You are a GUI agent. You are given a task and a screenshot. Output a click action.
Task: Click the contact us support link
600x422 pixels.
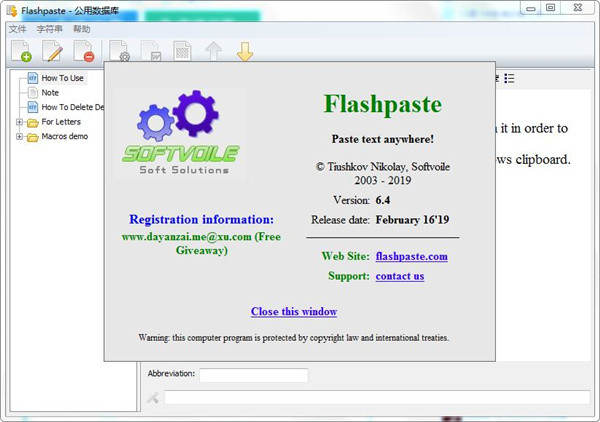399,276
